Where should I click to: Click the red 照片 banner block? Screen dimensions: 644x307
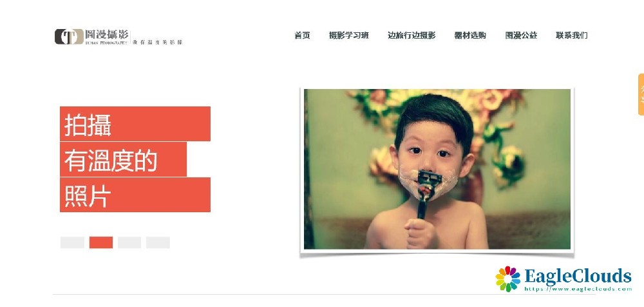pos(135,195)
